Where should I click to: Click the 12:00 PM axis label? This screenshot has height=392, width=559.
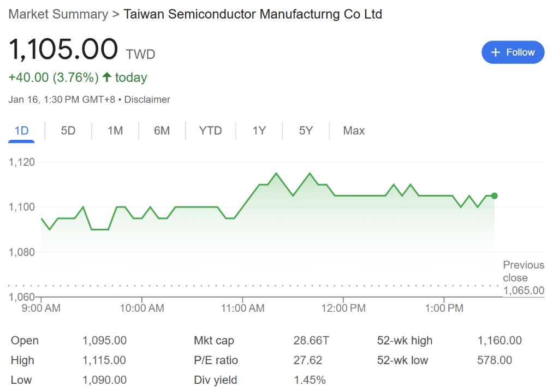pos(344,308)
